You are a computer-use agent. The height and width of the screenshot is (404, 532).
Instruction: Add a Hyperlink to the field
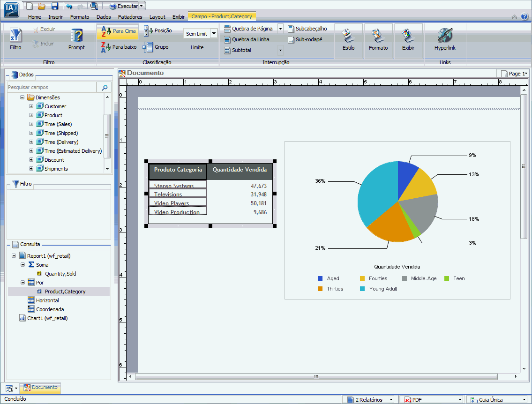point(445,39)
